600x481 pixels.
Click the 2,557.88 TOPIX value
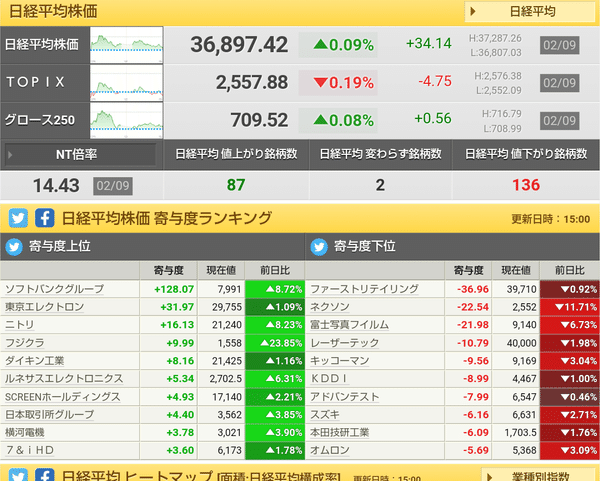click(x=252, y=83)
